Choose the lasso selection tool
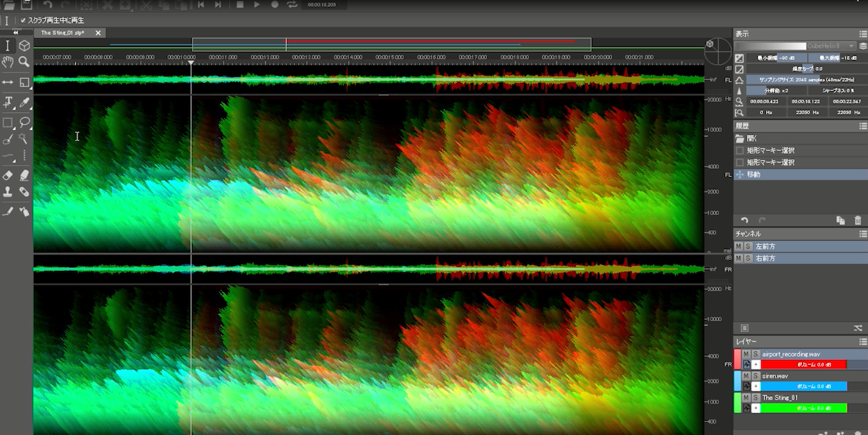Screen dimensions: 868x435 24,123
